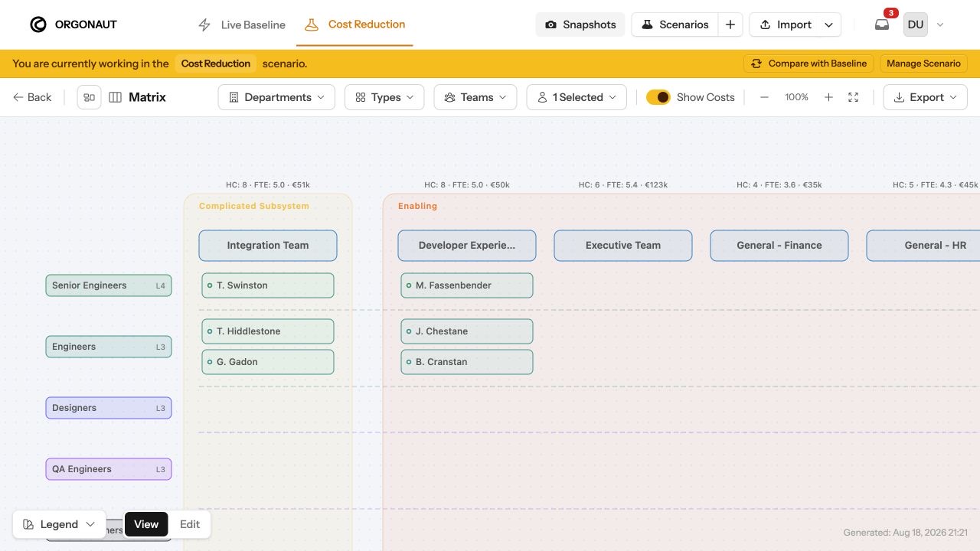Open B. Cranstan person card
The width and height of the screenshot is (980, 551).
[467, 362]
